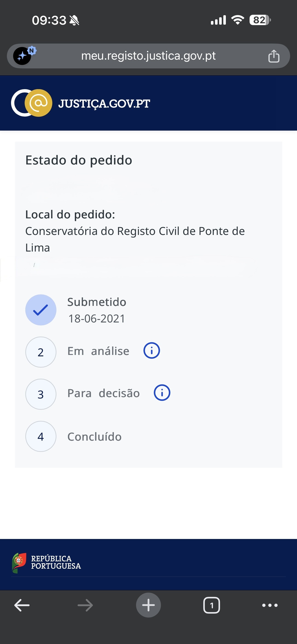
Task: Open the tab switcher showing 1
Action: click(212, 605)
